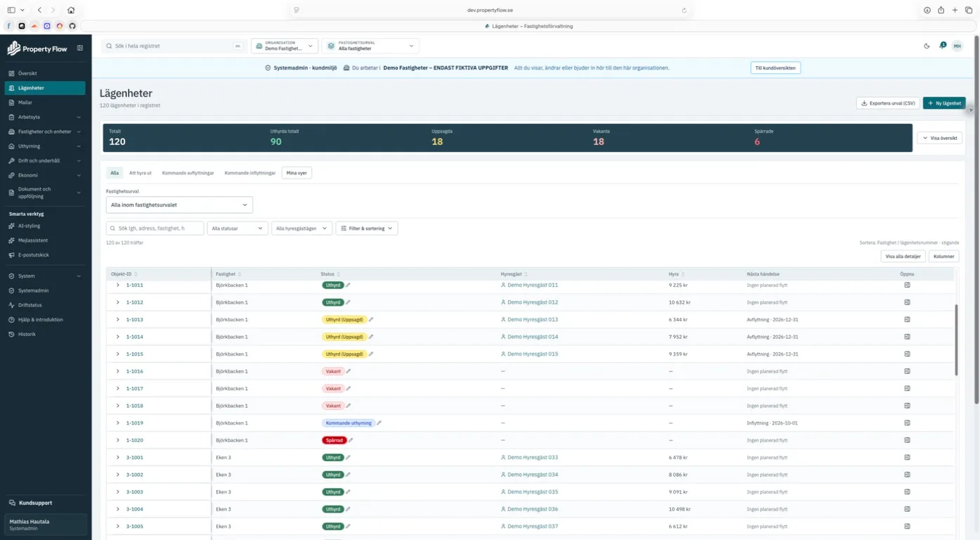Open the GitHub favorite in bookmarks bar

coord(72,26)
